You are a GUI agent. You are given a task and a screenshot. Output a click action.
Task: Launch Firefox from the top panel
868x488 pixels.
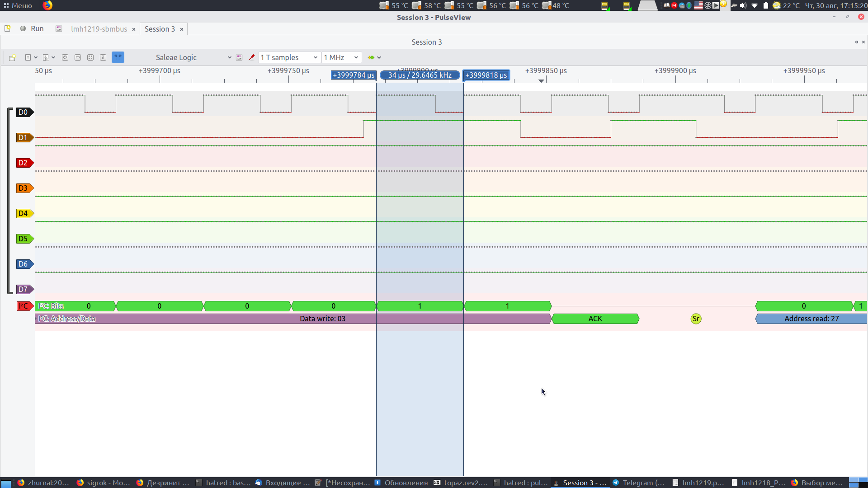pos(47,5)
